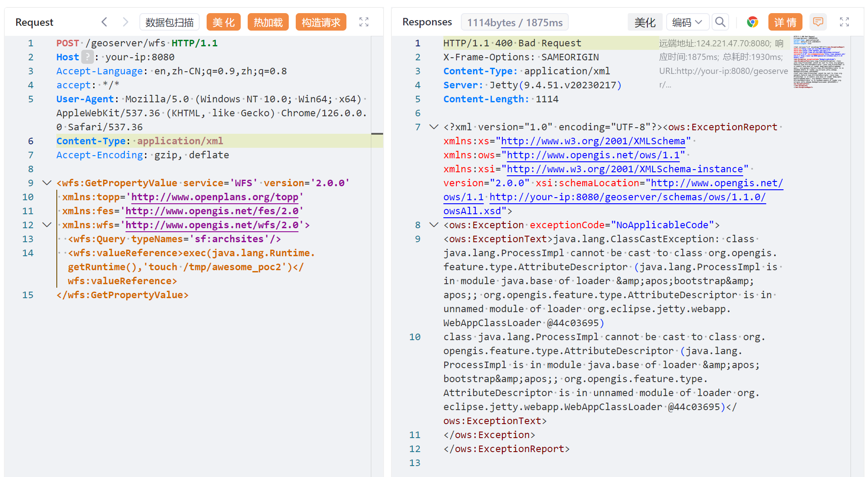
Task: Expand the Request panel to fullscreen
Action: click(364, 22)
